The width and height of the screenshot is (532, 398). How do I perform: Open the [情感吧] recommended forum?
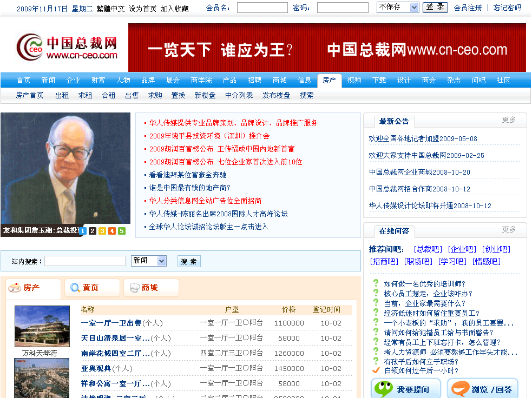tap(486, 262)
